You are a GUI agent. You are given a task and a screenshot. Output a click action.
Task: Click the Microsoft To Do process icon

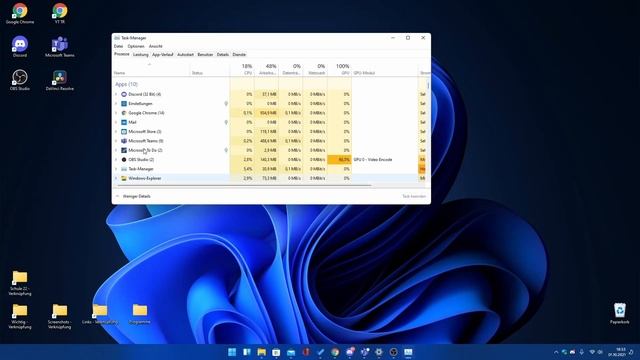(x=124, y=150)
